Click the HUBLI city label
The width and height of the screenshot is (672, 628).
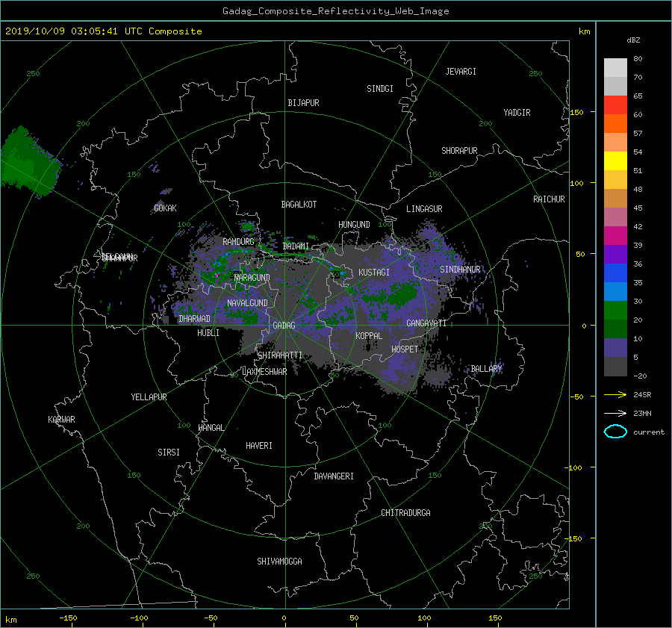pyautogui.click(x=208, y=332)
